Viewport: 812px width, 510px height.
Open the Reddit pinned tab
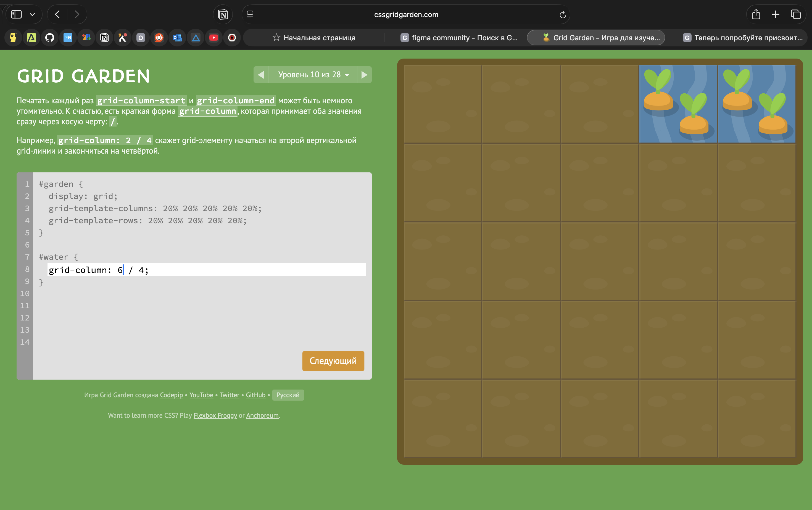[159, 38]
